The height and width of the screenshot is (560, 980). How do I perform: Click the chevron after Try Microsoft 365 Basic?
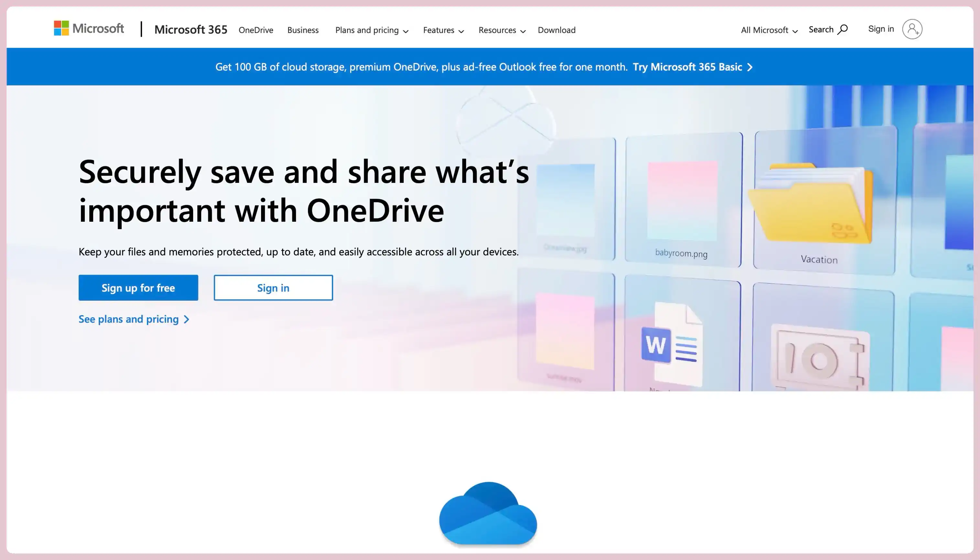750,67
